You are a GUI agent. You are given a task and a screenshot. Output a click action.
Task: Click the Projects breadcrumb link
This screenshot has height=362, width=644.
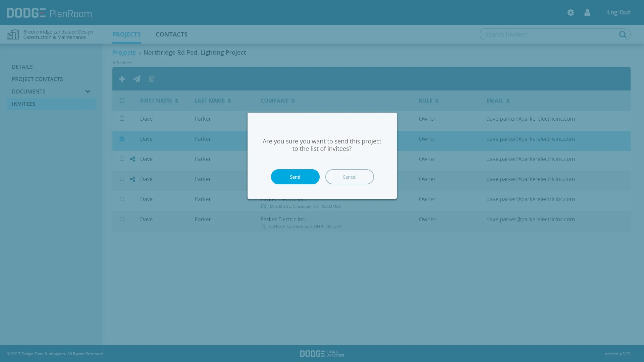tap(124, 53)
